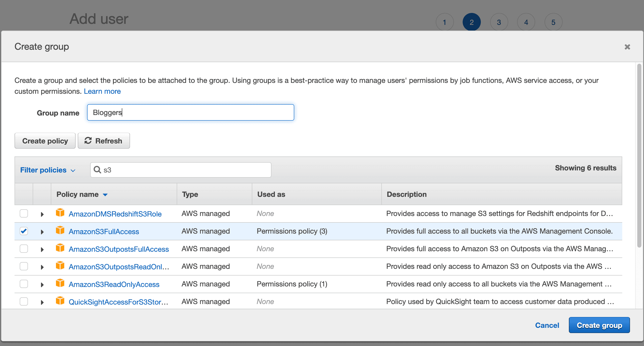Click the Create group button
The width and height of the screenshot is (644, 346).
[599, 325]
